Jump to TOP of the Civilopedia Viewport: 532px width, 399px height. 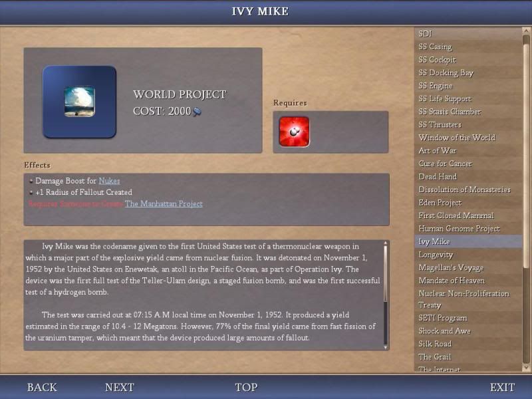(246, 387)
